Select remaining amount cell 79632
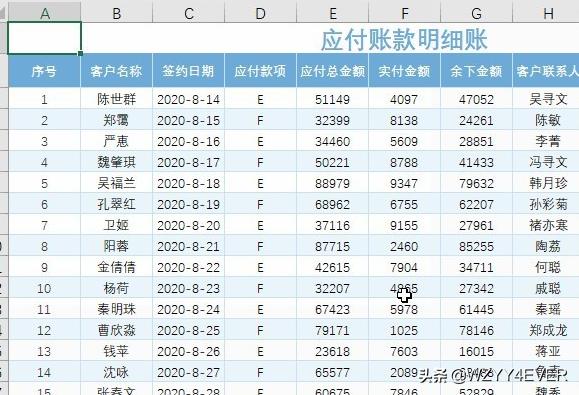Viewport: 579px width, 395px height. tap(476, 183)
